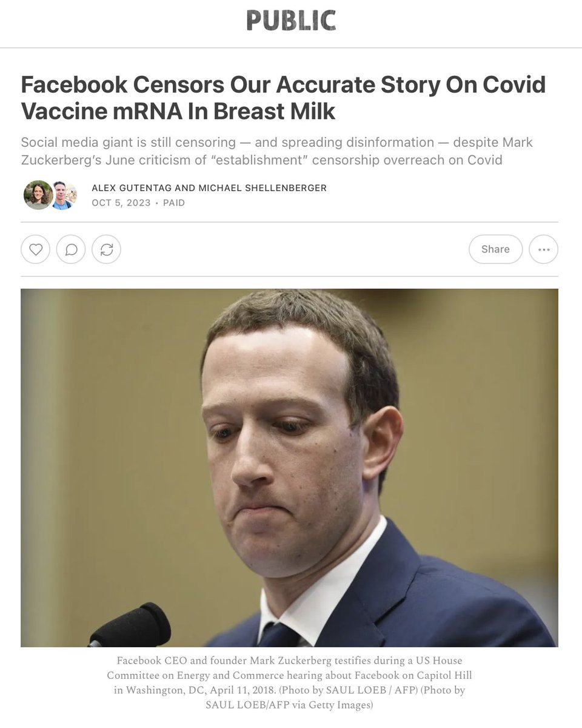Image resolution: width=582 pixels, height=728 pixels.
Task: Click caption line 'in Washington, DC, April 11, 2018'
Action: tap(289, 690)
